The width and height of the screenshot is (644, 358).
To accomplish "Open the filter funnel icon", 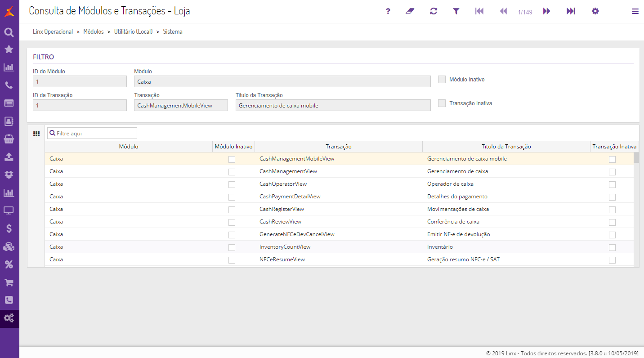I will [x=456, y=11].
